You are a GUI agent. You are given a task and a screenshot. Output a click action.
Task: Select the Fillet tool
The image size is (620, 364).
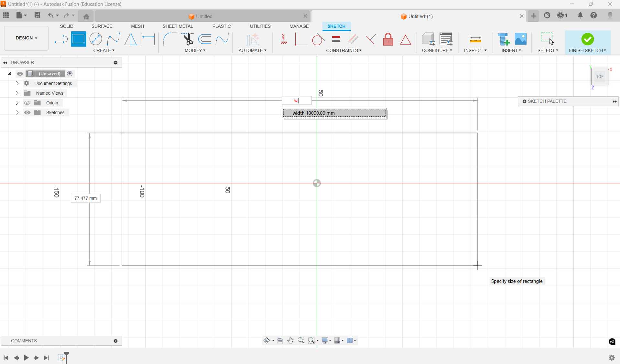tap(169, 39)
